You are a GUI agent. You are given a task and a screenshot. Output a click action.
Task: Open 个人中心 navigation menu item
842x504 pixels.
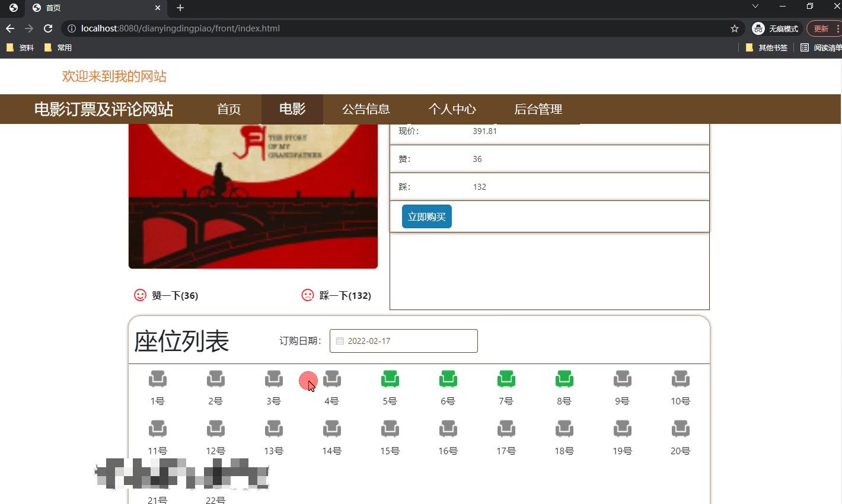452,109
